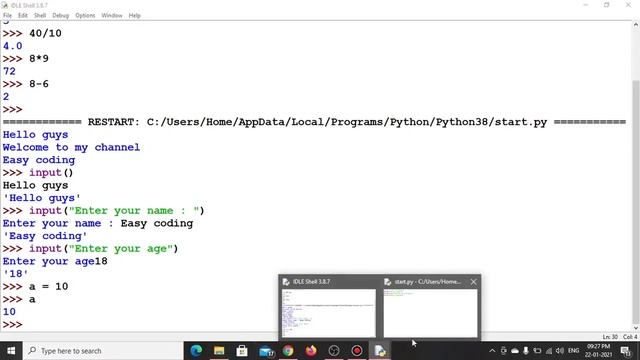Click the scrollbar up arrow
Viewport: 640px width, 360px height.
(x=636, y=25)
